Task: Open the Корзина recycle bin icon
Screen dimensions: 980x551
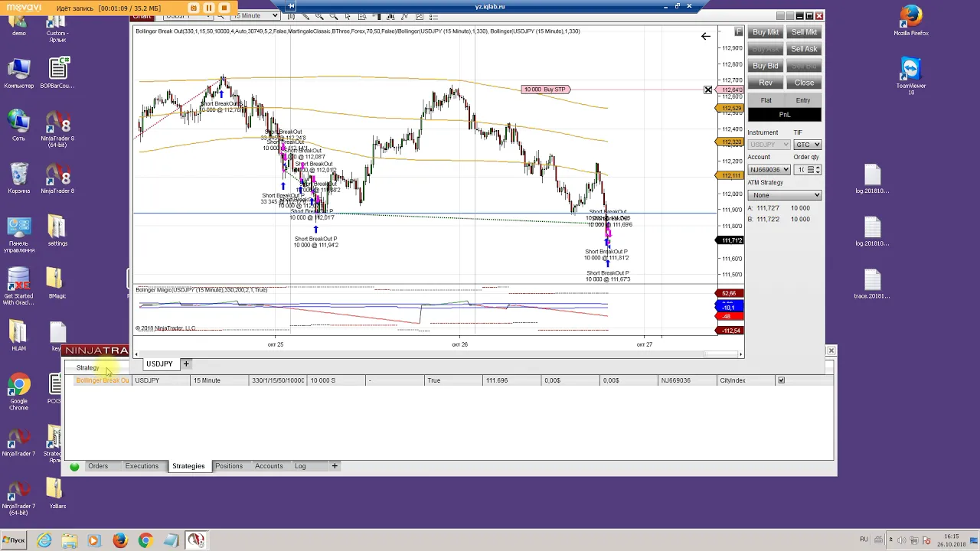Action: pos(18,178)
